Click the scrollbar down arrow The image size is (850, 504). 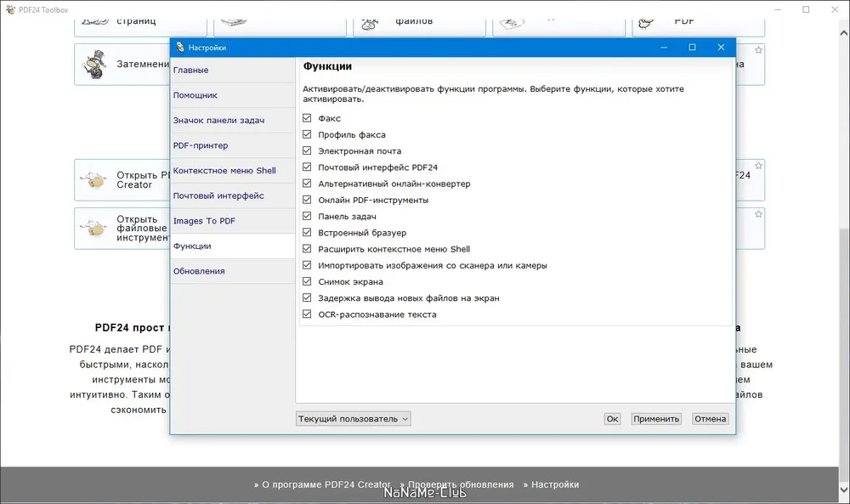[x=844, y=490]
